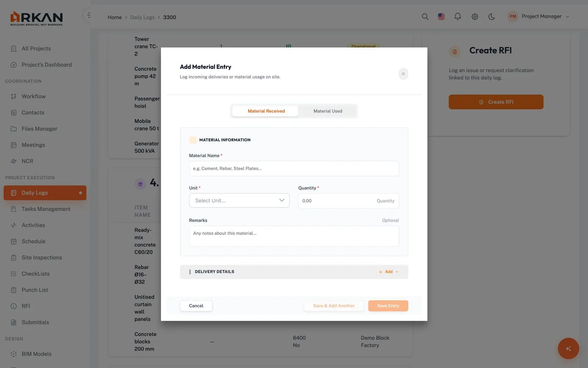Go to Home breadcrumb
Viewport: 588px width, 368px height.
coord(115,17)
